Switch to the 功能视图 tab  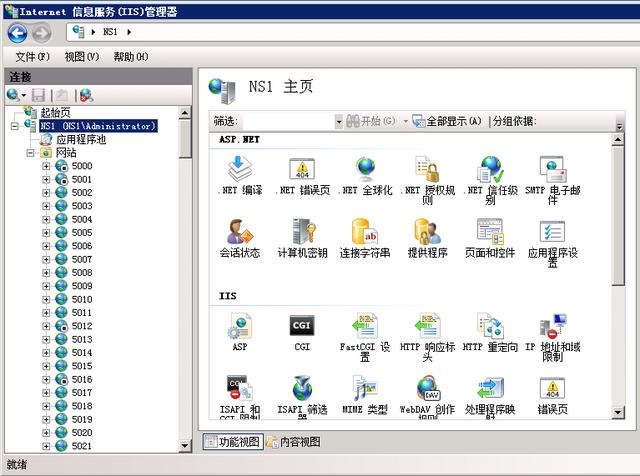pos(233,442)
